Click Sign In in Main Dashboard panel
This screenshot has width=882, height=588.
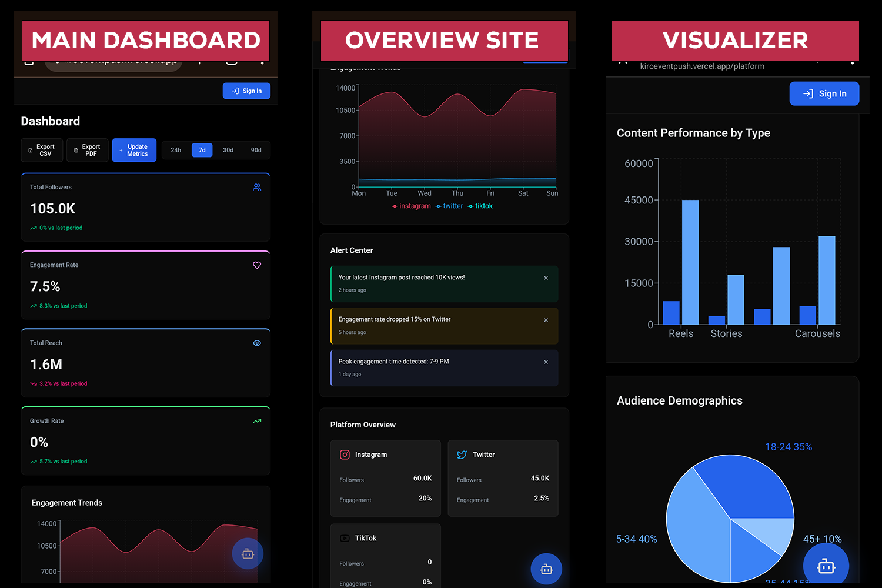click(246, 91)
